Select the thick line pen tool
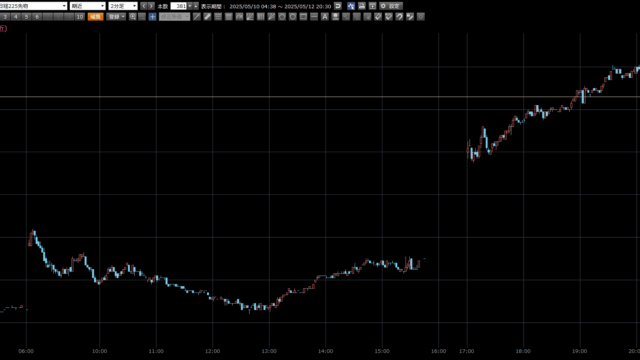 (x=207, y=17)
